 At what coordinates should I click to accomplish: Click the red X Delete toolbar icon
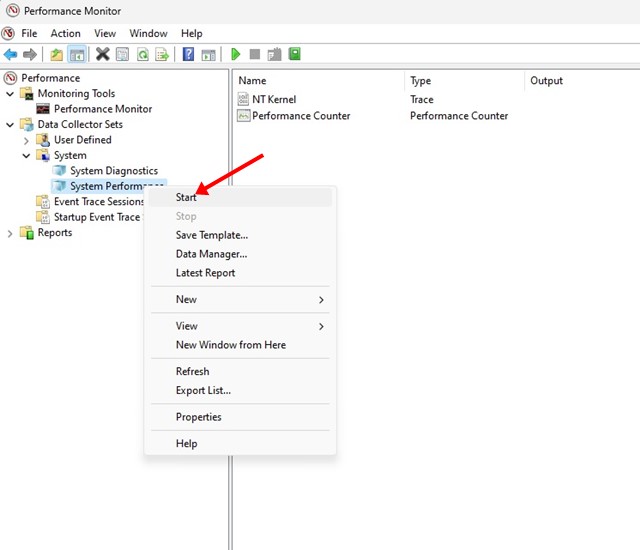(x=102, y=54)
